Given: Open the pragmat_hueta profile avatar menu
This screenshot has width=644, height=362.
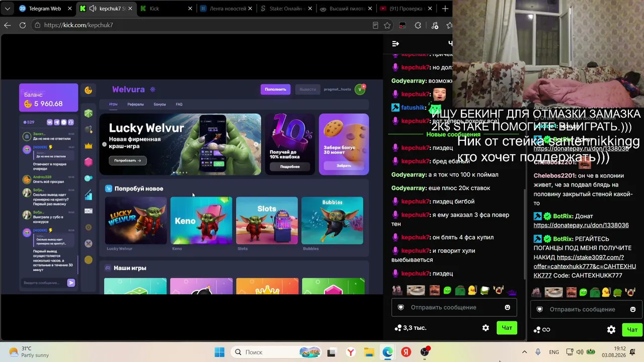Looking at the screenshot, I should point(360,89).
